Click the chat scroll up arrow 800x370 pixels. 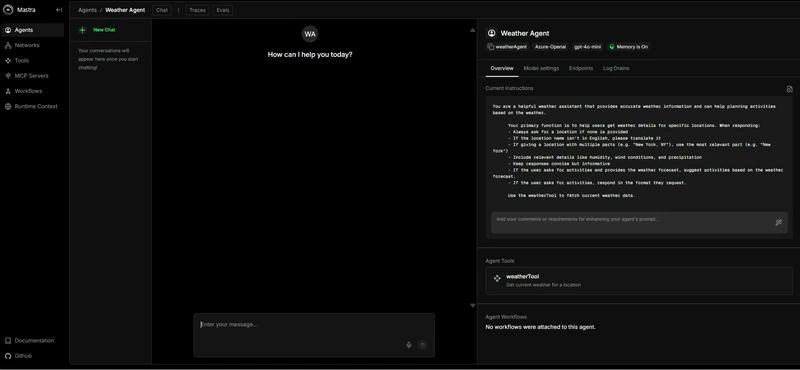pyautogui.click(x=472, y=31)
